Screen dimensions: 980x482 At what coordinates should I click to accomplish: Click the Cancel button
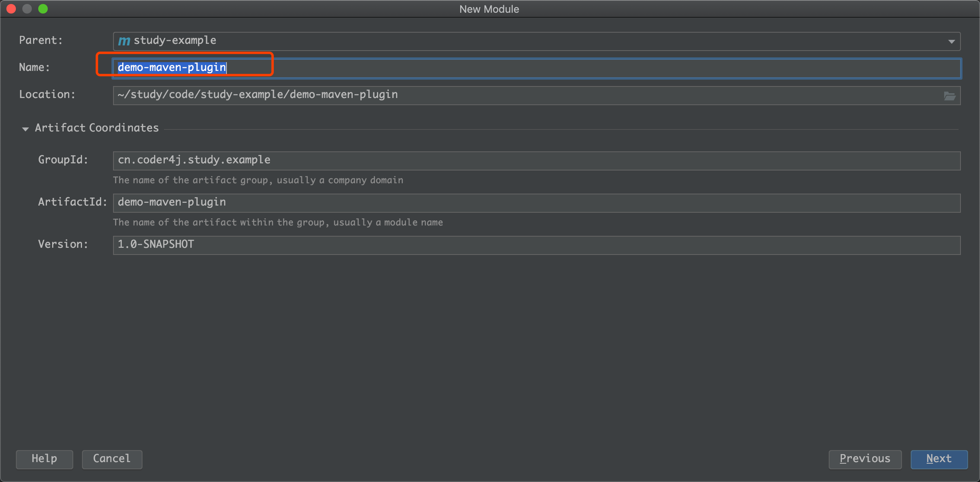pos(112,459)
